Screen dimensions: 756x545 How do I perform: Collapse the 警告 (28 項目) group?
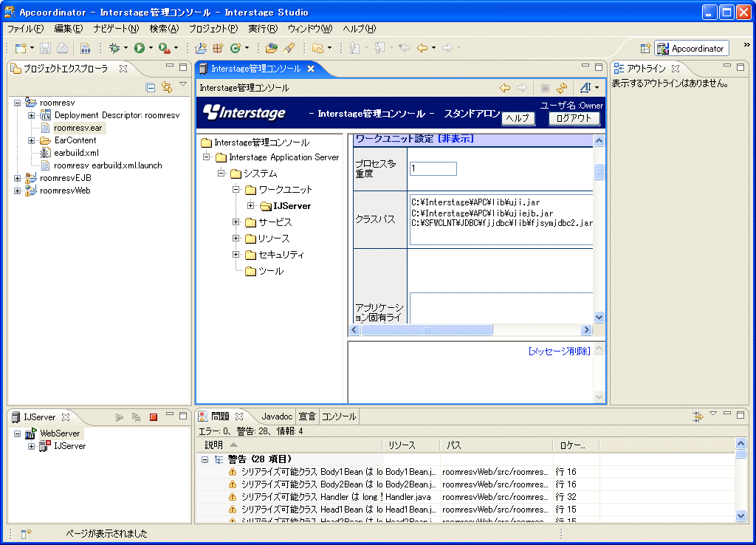point(205,459)
